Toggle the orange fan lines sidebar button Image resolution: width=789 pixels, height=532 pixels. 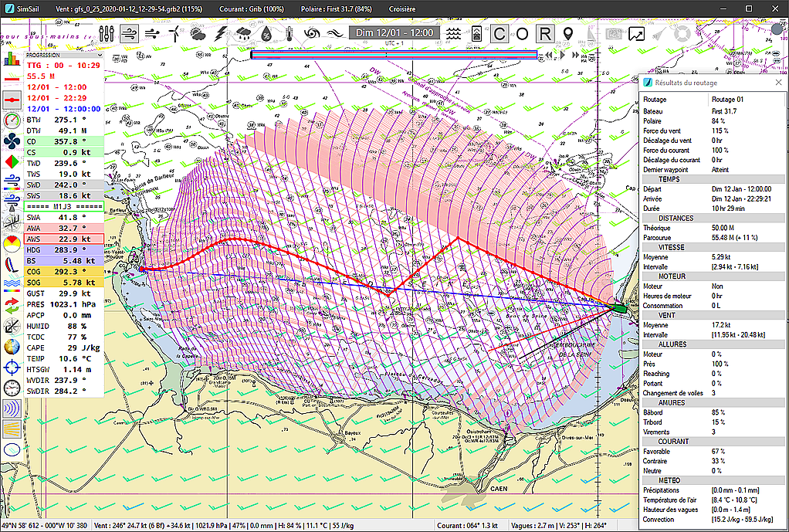12,430
